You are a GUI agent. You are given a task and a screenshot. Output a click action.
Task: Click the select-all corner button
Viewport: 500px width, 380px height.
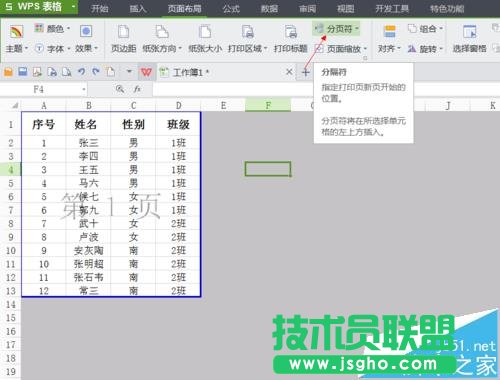pyautogui.click(x=15, y=106)
